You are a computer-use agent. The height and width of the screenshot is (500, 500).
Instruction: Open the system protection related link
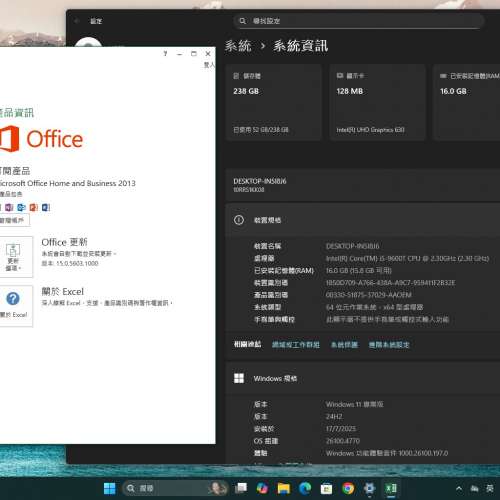(x=344, y=345)
